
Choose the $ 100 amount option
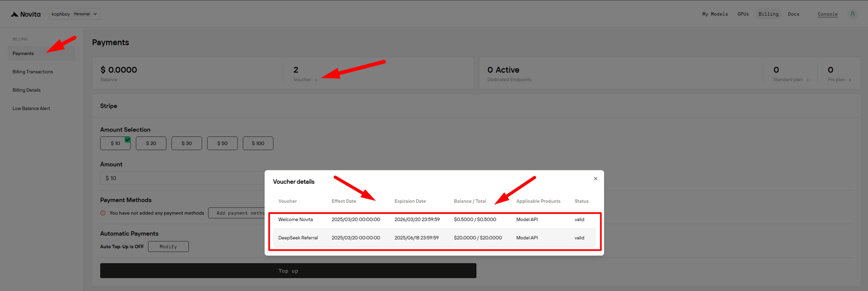[258, 144]
